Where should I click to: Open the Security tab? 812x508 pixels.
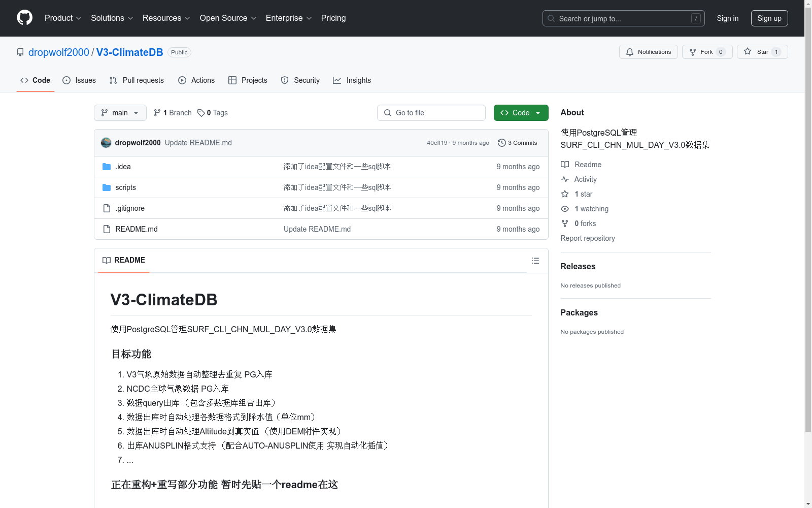300,80
